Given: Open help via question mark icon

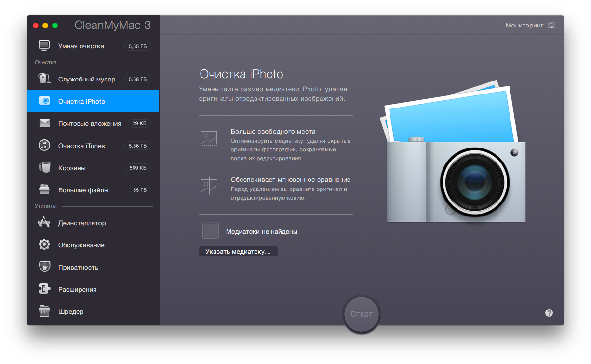Looking at the screenshot, I should tap(549, 313).
